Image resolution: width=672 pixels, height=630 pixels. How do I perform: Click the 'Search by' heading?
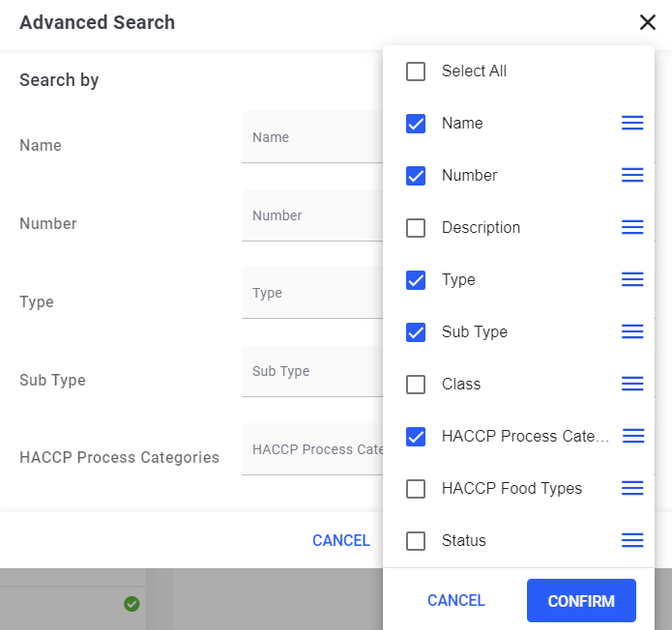(x=59, y=80)
